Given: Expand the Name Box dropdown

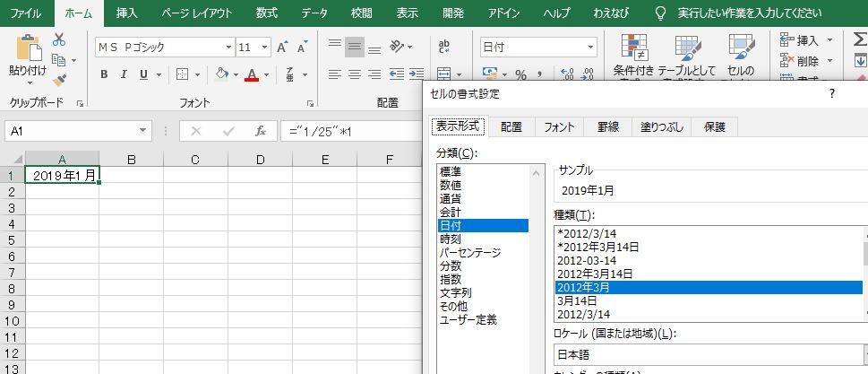Looking at the screenshot, I should [x=143, y=131].
